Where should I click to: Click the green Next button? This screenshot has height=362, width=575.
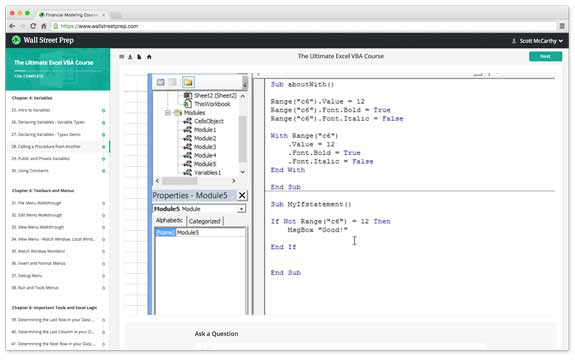pyautogui.click(x=545, y=56)
